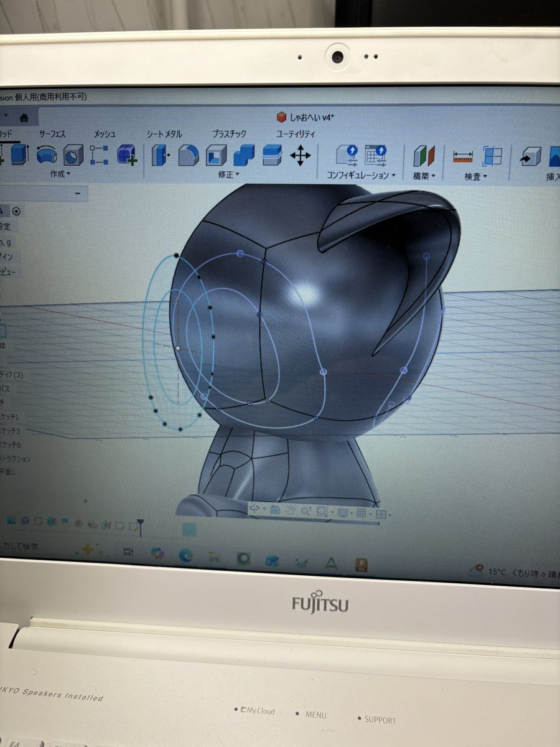Select the Pan hand icon in navigation bar
The image size is (560, 747).
(x=291, y=511)
